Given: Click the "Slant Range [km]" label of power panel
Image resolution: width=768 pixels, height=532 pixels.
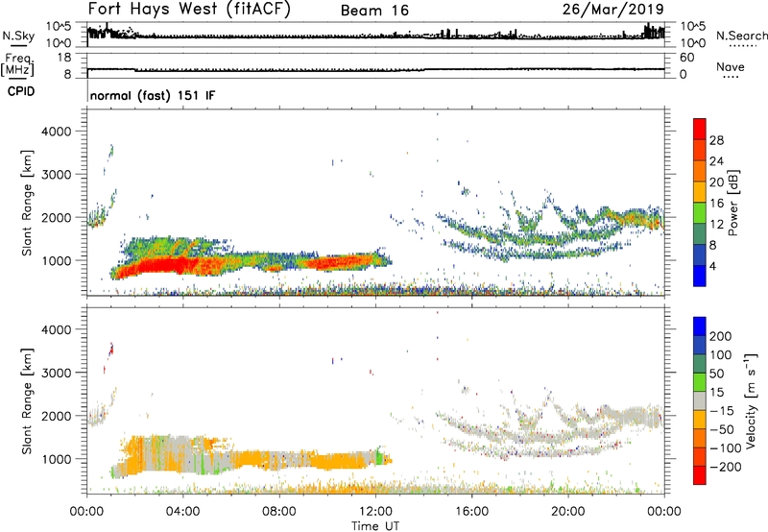Looking at the screenshot, I should tap(27, 203).
